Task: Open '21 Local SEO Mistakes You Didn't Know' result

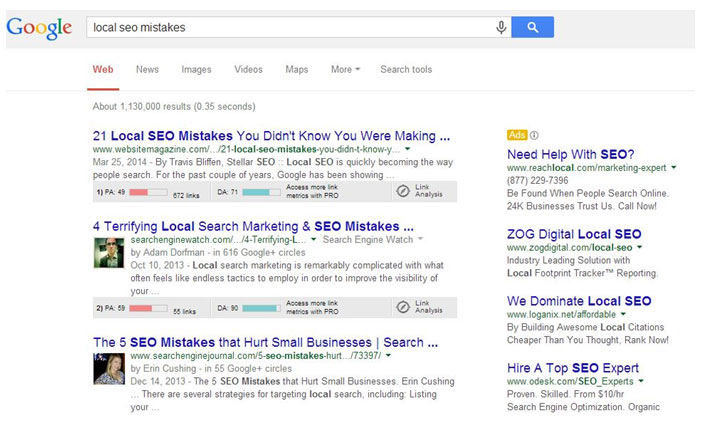Action: (x=271, y=136)
